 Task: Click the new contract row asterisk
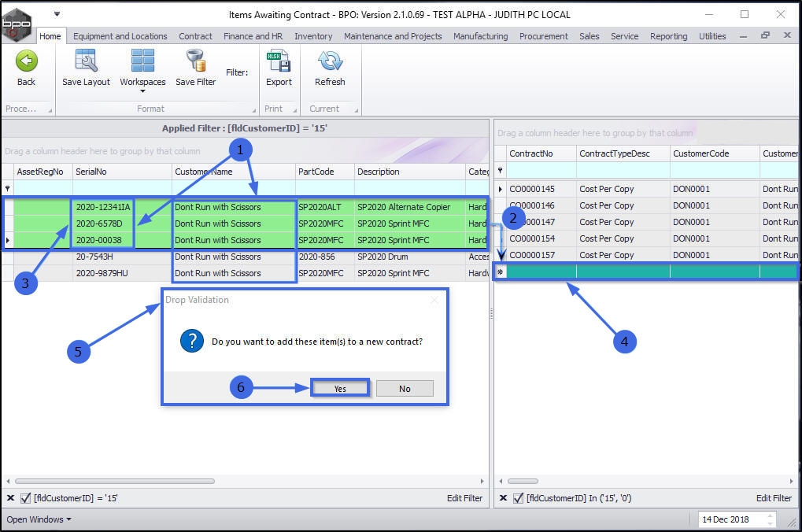(x=501, y=272)
